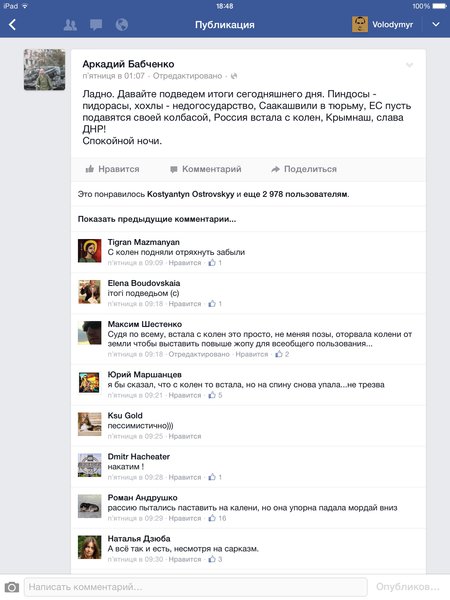Viewport: 450px width, 600px height.
Task: Tap the back arrow in header
Action: (12, 25)
